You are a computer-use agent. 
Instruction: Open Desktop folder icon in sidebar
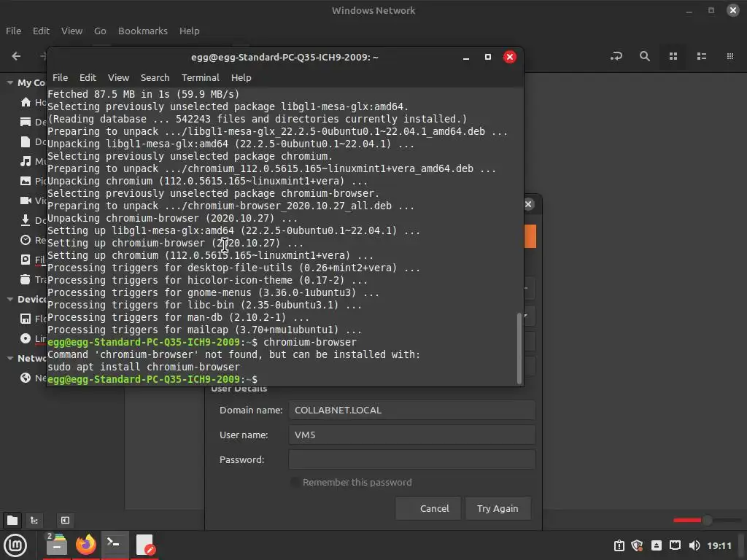point(26,122)
